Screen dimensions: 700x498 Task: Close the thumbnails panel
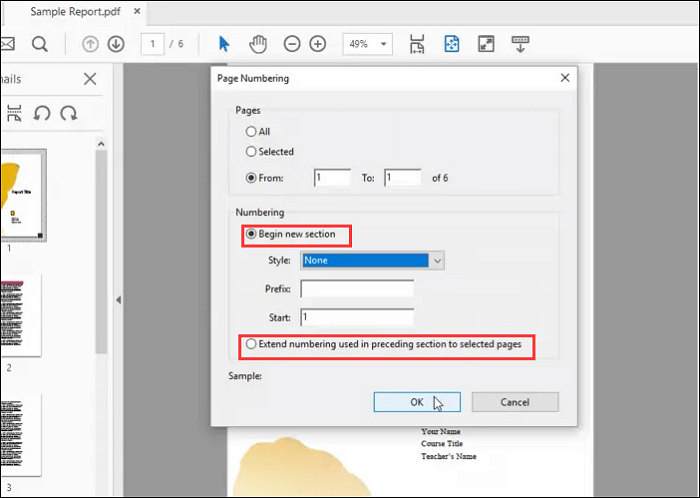(x=90, y=79)
